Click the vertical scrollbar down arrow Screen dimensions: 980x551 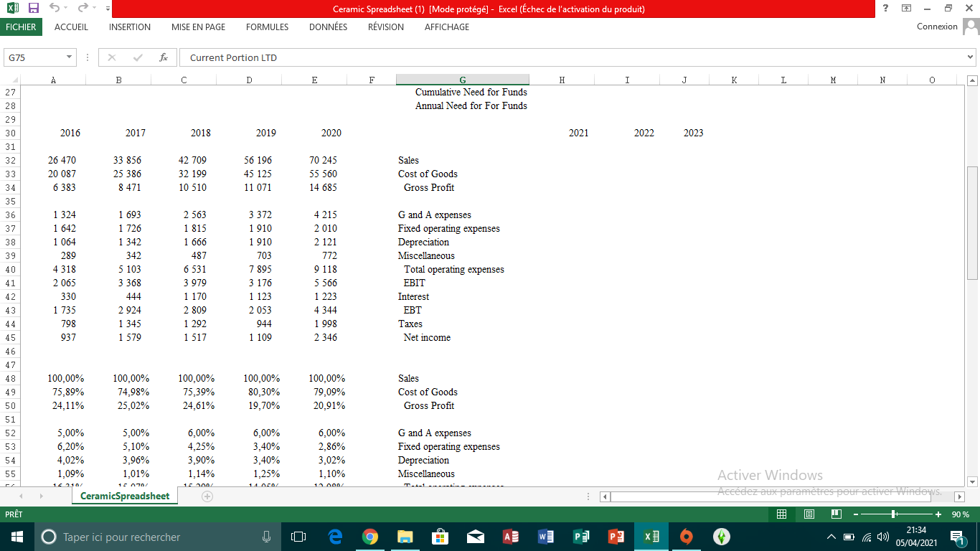[x=973, y=481]
